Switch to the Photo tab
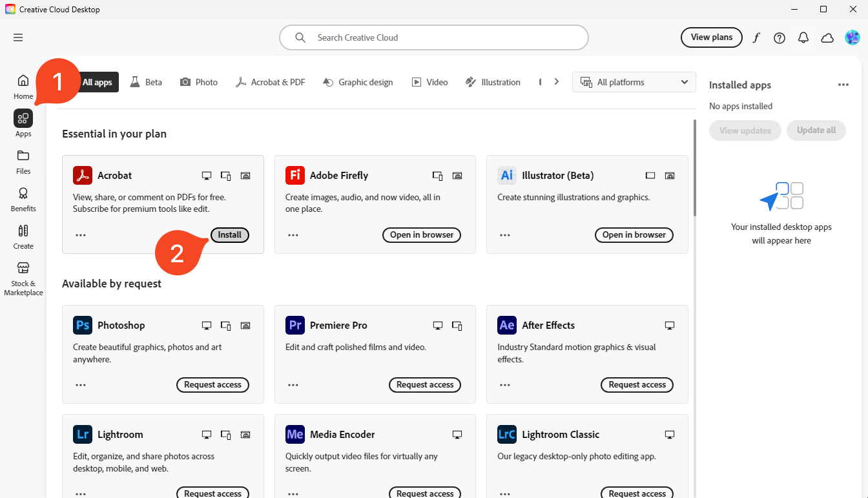This screenshot has width=868, height=498. coord(199,82)
